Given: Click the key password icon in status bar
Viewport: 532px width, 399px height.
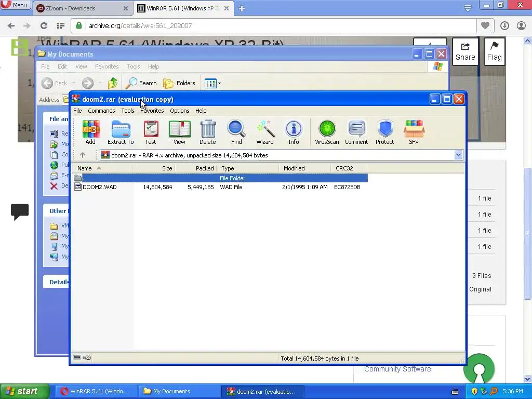Looking at the screenshot, I should [87, 357].
